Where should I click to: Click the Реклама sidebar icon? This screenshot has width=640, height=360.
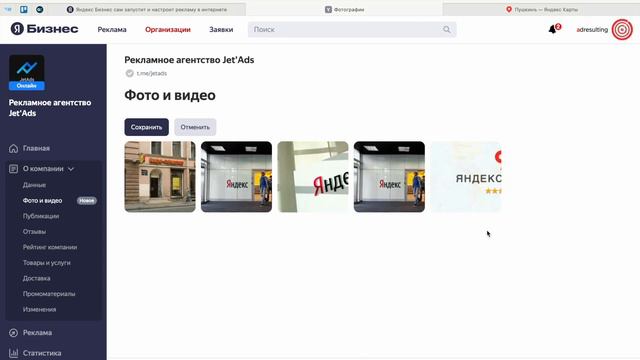click(13, 333)
